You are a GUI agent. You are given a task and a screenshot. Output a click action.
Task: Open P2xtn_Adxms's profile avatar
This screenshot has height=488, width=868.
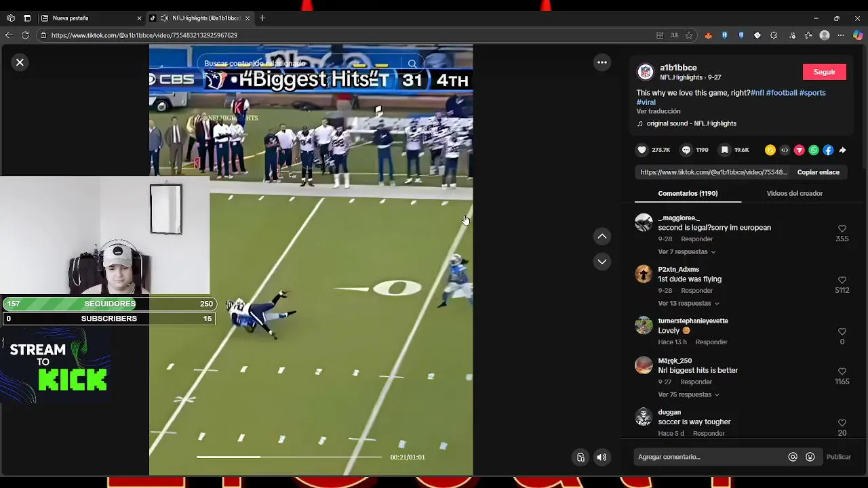tap(644, 274)
